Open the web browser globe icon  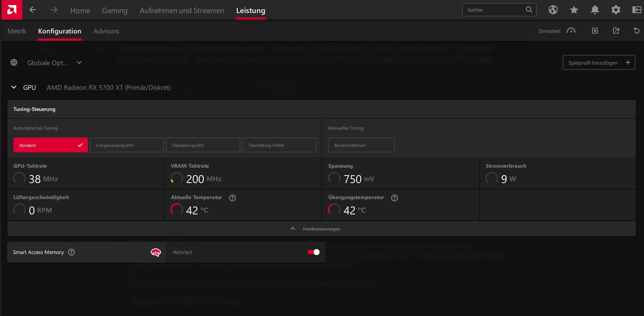pos(553,10)
